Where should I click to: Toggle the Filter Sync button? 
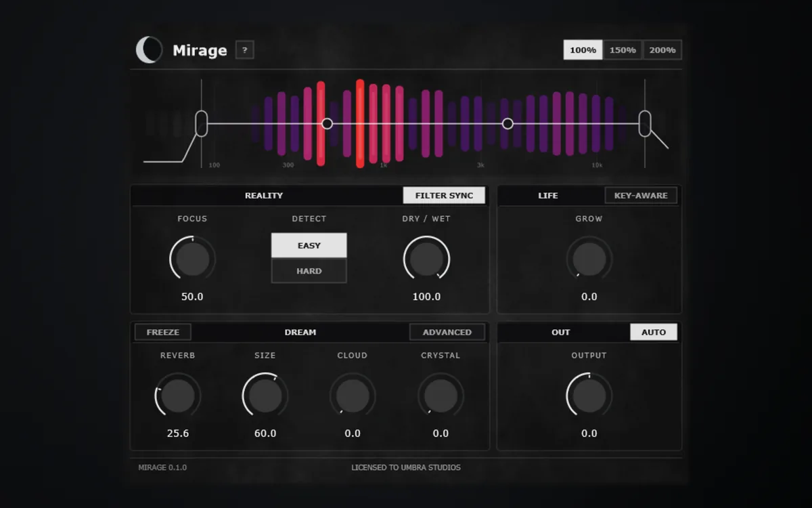[x=444, y=195]
